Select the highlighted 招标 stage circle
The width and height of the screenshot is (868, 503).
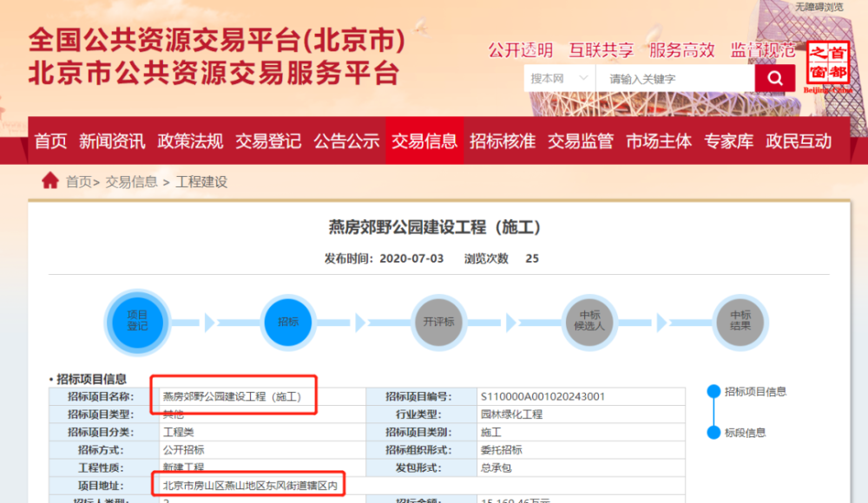coord(287,322)
